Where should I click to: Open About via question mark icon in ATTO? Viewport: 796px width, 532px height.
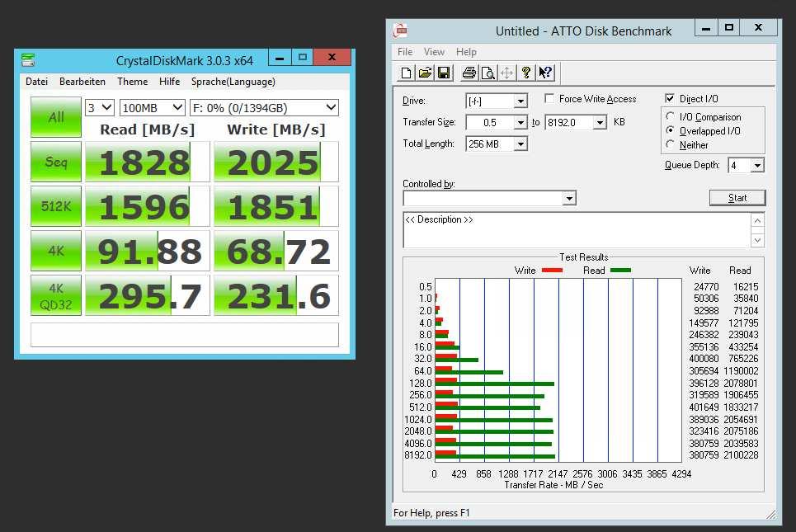point(526,73)
